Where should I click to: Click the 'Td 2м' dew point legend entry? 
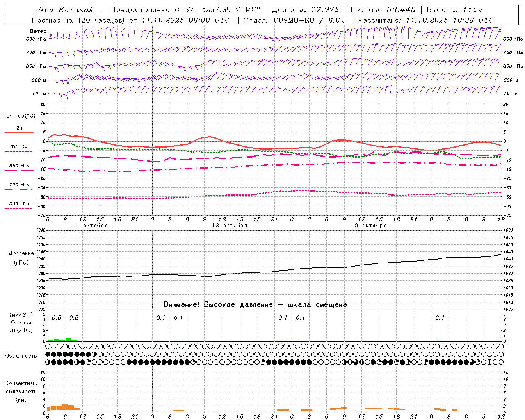pyautogui.click(x=19, y=147)
